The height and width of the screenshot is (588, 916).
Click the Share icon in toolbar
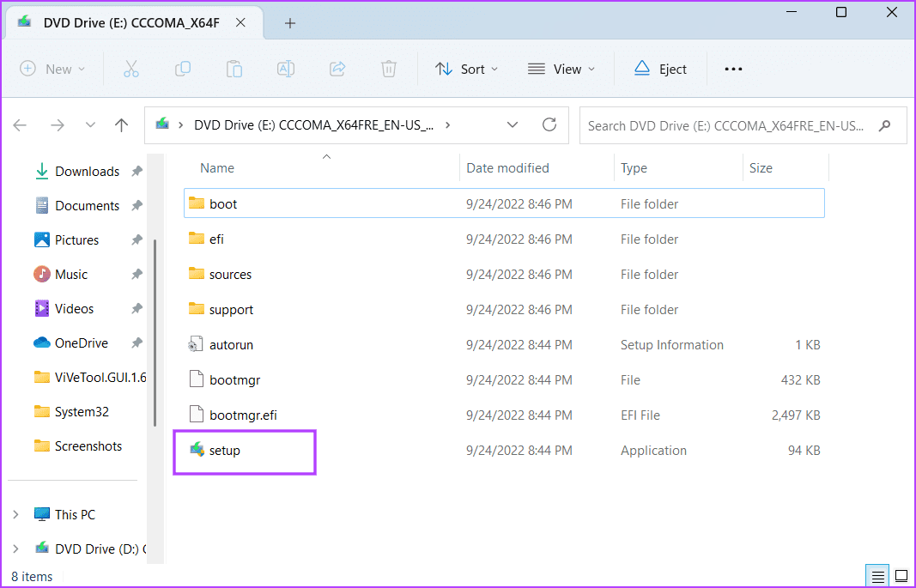point(337,69)
